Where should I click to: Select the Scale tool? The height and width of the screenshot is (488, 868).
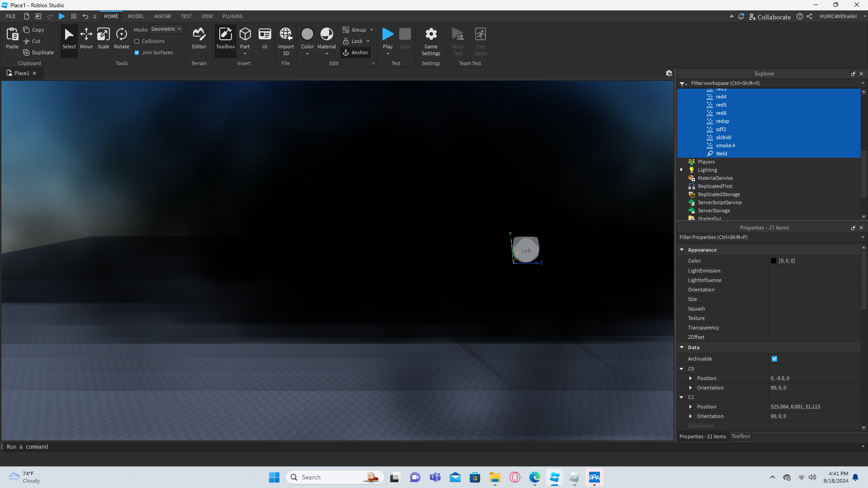point(103,38)
